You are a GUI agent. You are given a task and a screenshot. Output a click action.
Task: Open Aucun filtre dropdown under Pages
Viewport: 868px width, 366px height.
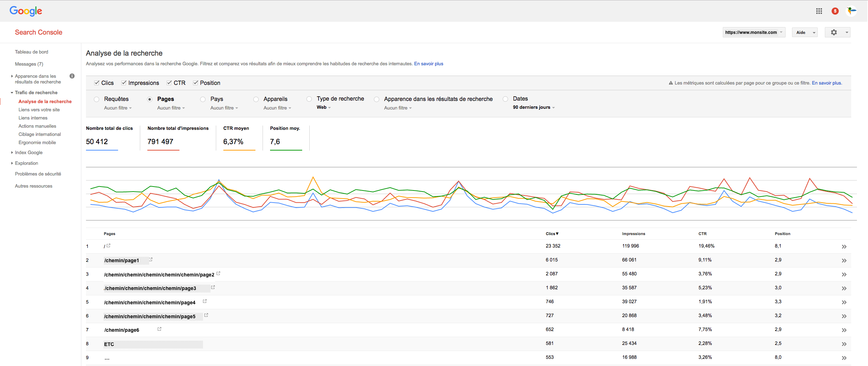click(171, 108)
